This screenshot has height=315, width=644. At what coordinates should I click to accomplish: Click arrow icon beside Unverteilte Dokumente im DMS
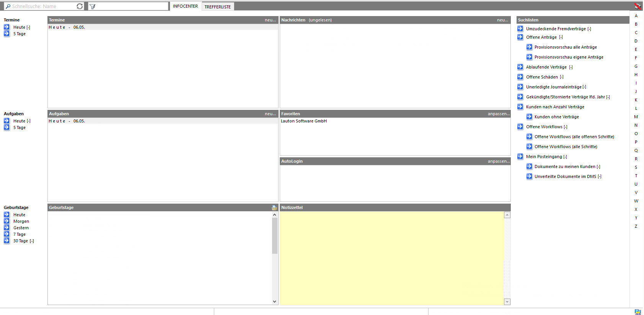coord(529,176)
